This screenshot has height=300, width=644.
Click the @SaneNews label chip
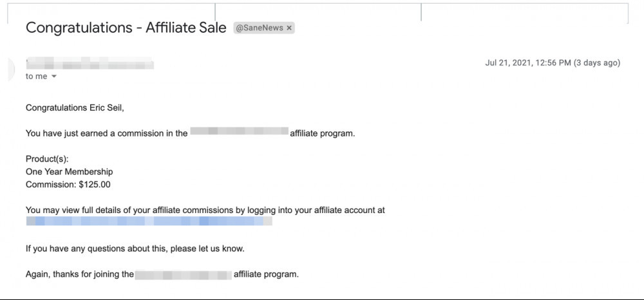259,28
